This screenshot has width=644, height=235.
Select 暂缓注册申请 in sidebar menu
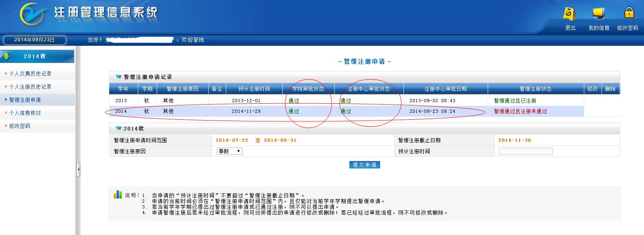point(25,100)
